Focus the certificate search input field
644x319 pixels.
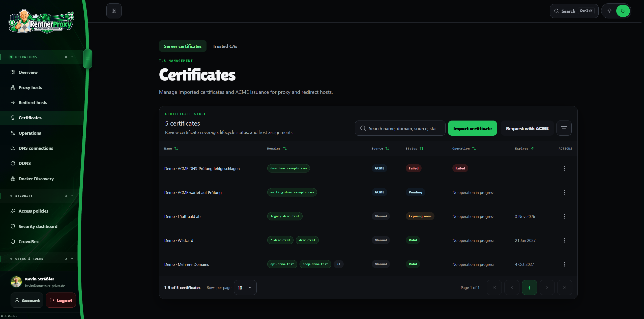400,128
